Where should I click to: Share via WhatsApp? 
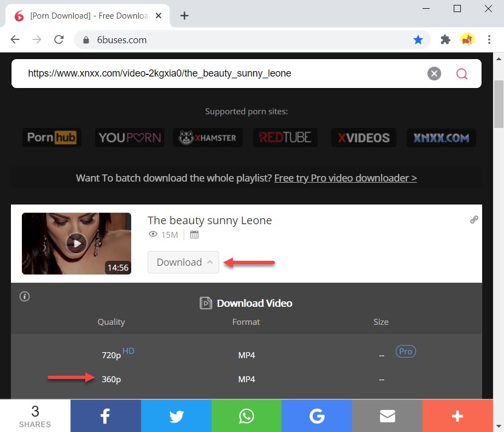(x=247, y=416)
